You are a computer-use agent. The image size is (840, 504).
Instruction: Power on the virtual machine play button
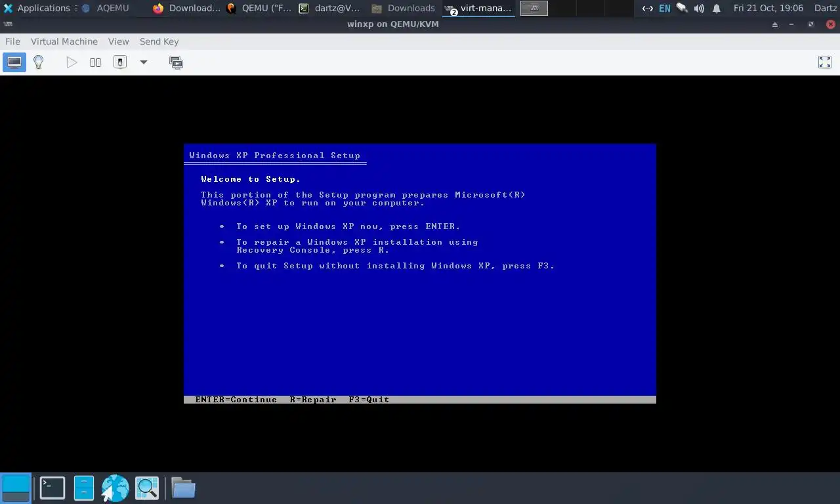[72, 62]
